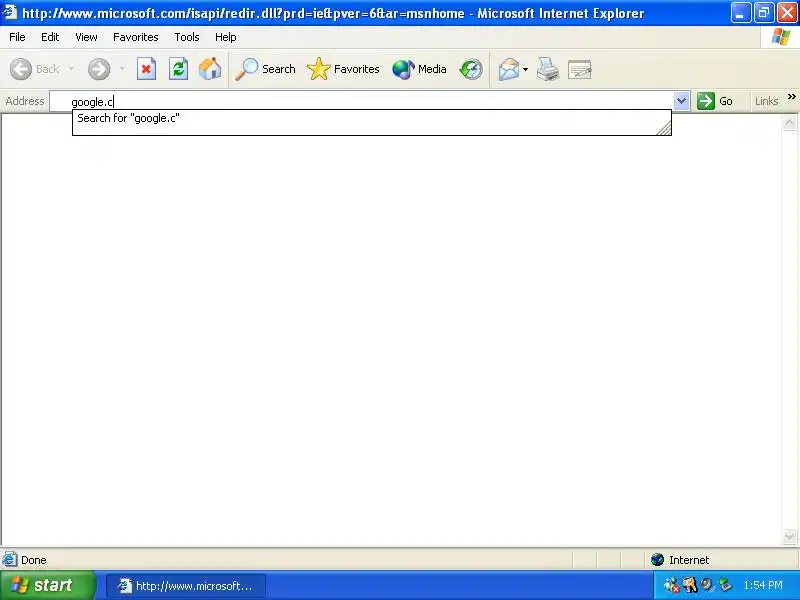Stop page loading with the red X icon
The image size is (800, 600).
146,69
